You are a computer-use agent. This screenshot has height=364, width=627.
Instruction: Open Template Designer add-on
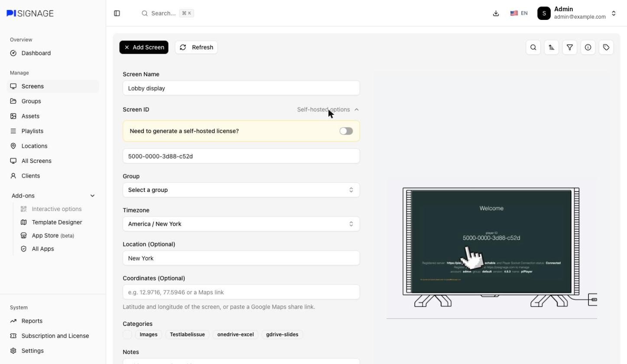click(x=57, y=222)
